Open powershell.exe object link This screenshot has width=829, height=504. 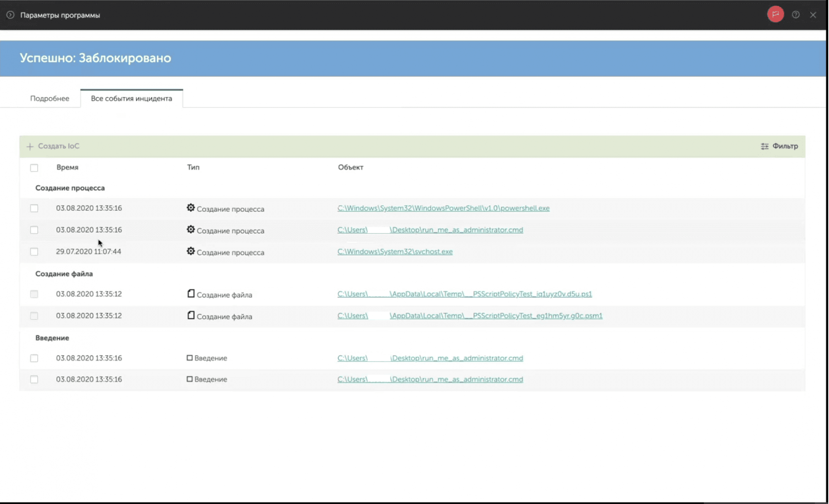pyautogui.click(x=443, y=208)
